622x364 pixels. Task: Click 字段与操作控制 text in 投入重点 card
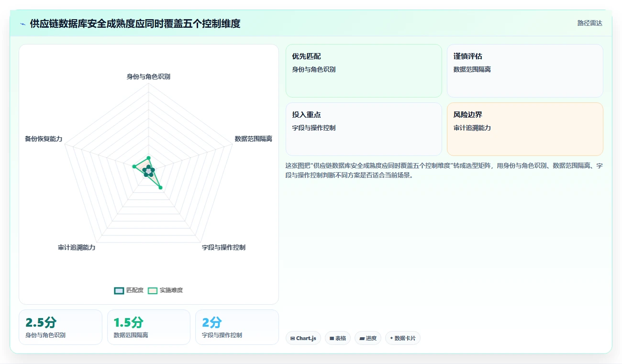(x=314, y=128)
